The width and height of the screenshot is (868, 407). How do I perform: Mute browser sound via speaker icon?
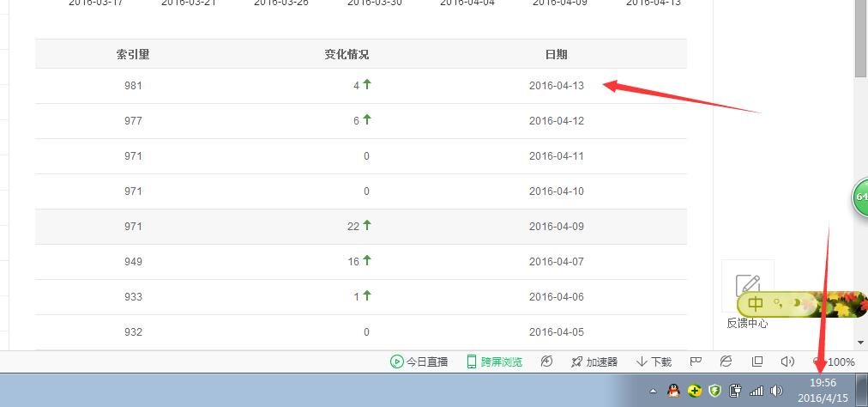[x=787, y=362]
